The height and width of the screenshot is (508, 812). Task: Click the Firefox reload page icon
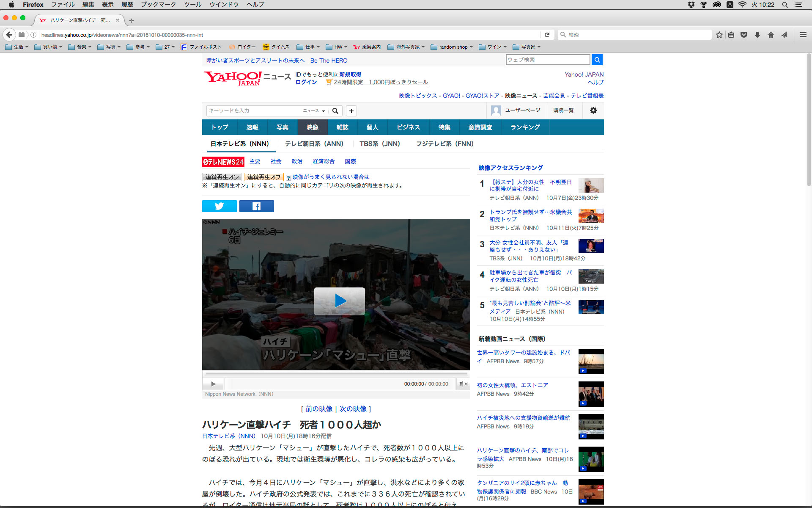point(547,35)
